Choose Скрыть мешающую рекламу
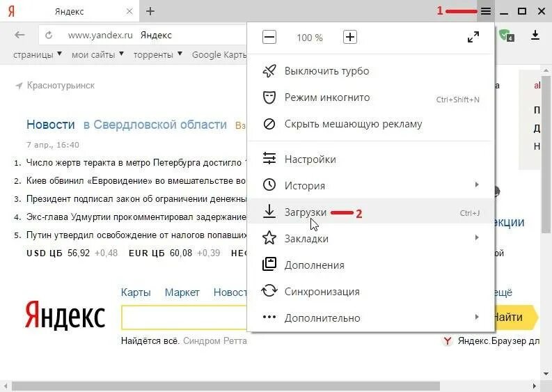Viewport: 552px width, 392px height. pyautogui.click(x=371, y=124)
